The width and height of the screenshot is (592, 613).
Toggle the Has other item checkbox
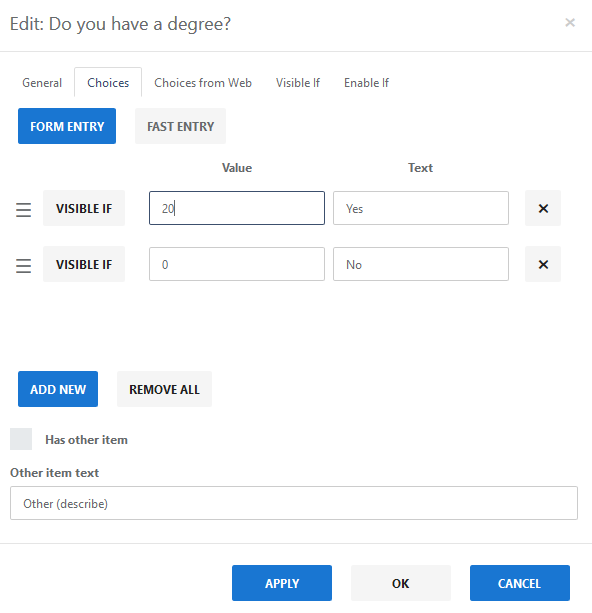click(21, 439)
